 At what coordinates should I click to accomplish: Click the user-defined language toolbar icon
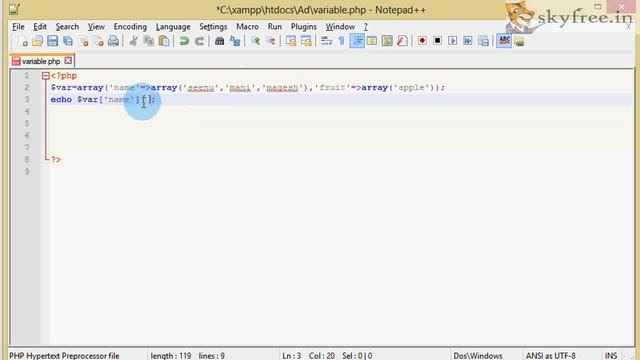point(372,41)
